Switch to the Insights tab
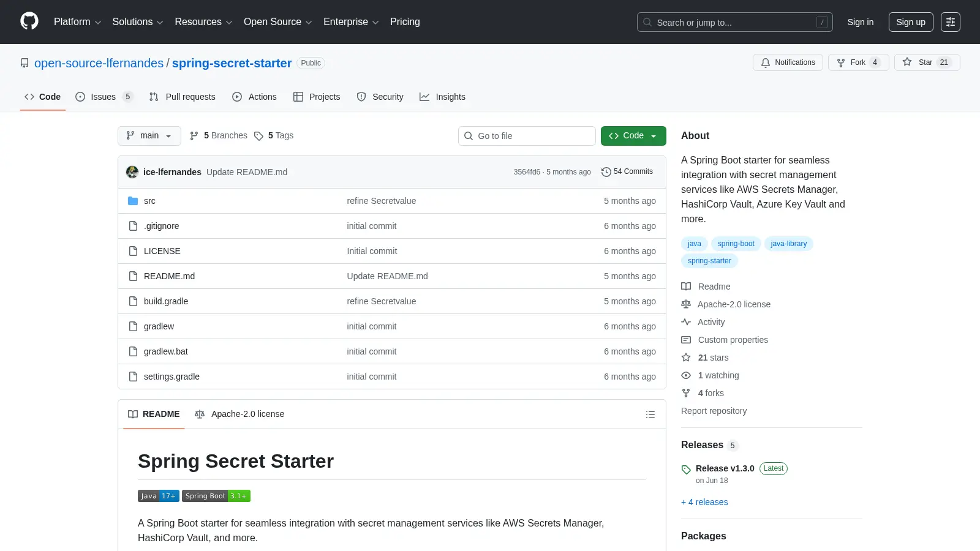The image size is (980, 551). point(442,97)
